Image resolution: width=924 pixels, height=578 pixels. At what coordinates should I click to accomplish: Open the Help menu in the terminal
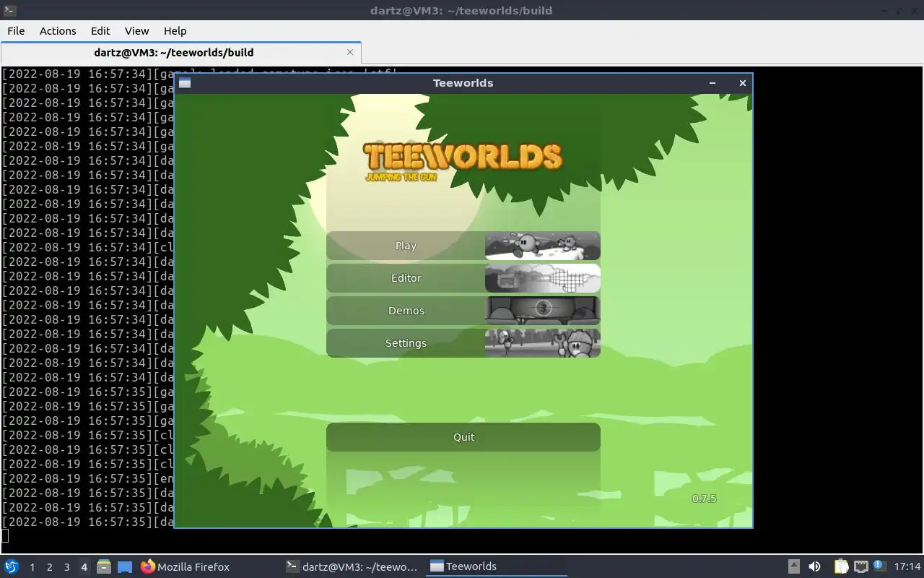pos(175,31)
